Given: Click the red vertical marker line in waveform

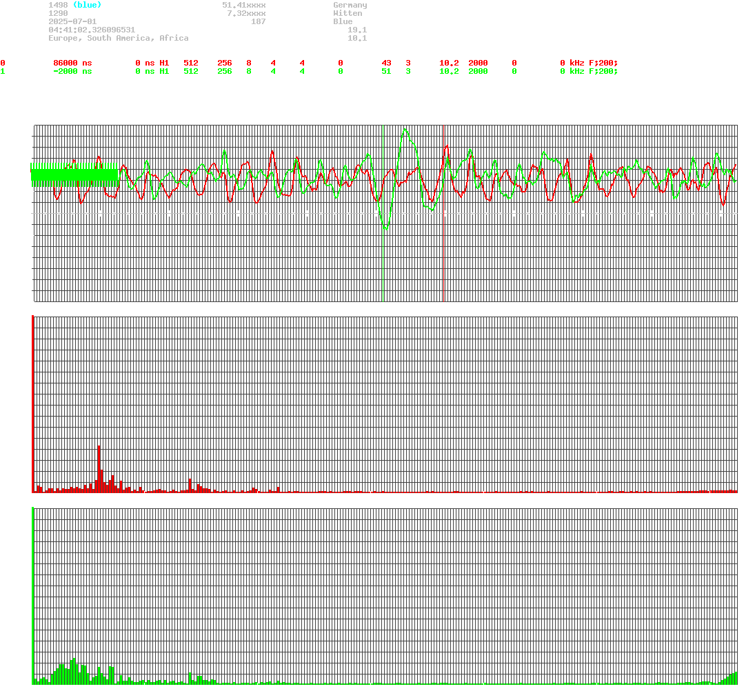Looking at the screenshot, I should click(443, 213).
